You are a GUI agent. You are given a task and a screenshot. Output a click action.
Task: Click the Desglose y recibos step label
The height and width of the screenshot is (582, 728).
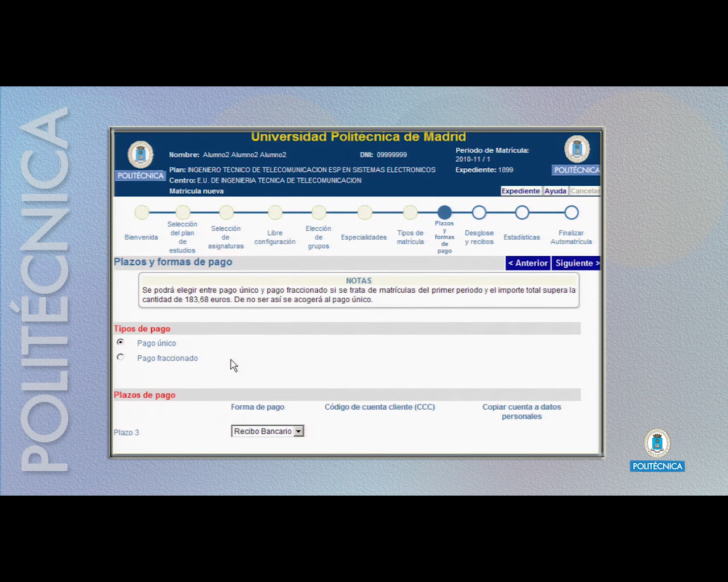479,238
